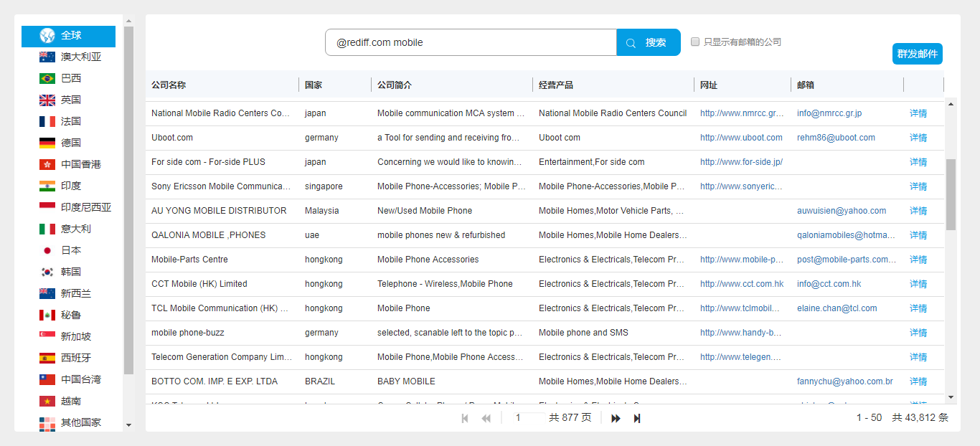980x446 pixels.
Task: Sort by 公司名称 column header
Action: coord(169,85)
